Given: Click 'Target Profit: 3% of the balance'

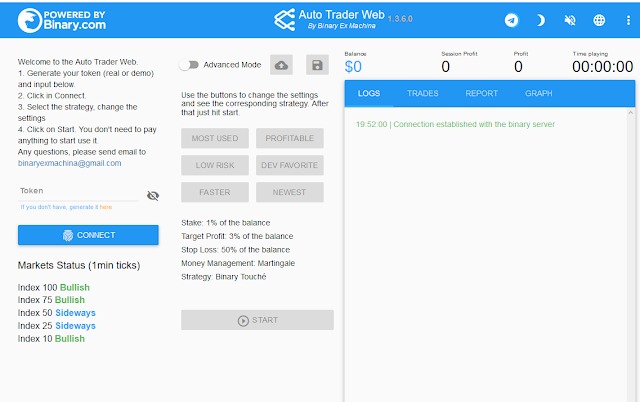Looking at the screenshot, I should [237, 236].
